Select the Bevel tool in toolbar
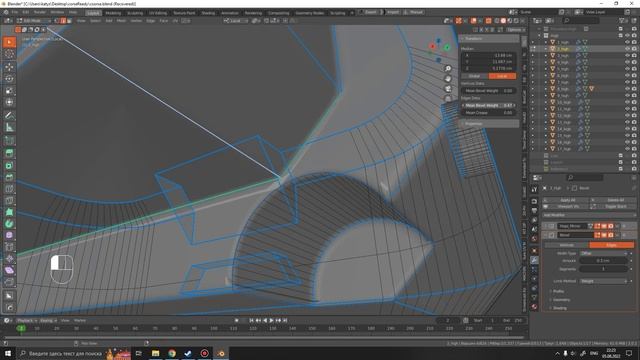640x360 pixels. [9, 177]
